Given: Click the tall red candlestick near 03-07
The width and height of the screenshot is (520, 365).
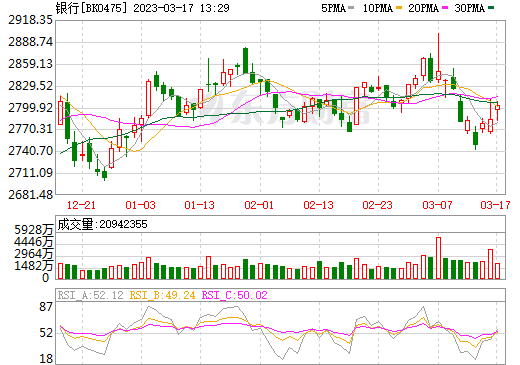Looking at the screenshot, I should click(x=438, y=57).
